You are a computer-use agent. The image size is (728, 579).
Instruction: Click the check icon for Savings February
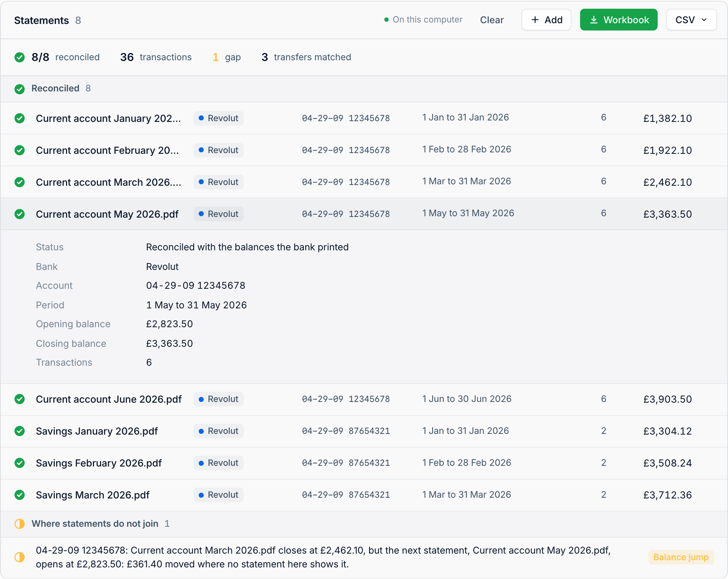click(x=20, y=463)
